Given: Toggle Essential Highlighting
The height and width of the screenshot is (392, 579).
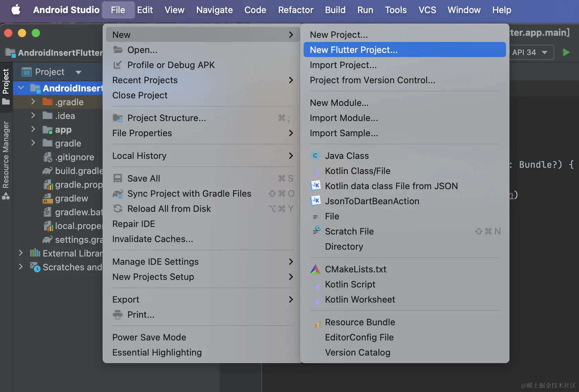Looking at the screenshot, I should 203,352.
